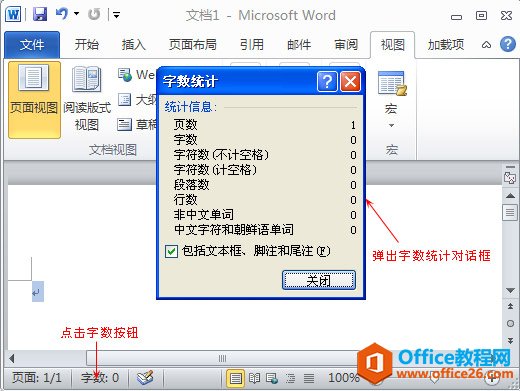Screen dimensions: 520x391
Task: Click the 非中文单词 row
Action: coord(265,215)
